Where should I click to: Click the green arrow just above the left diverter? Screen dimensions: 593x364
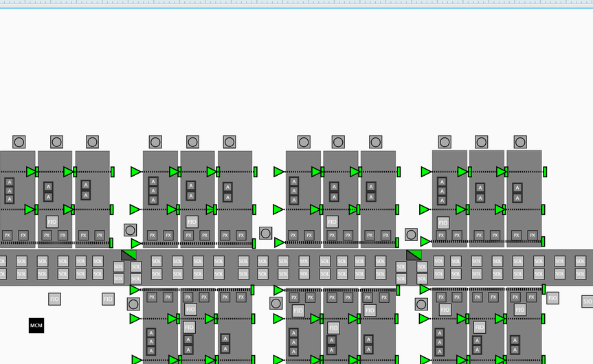135,243
